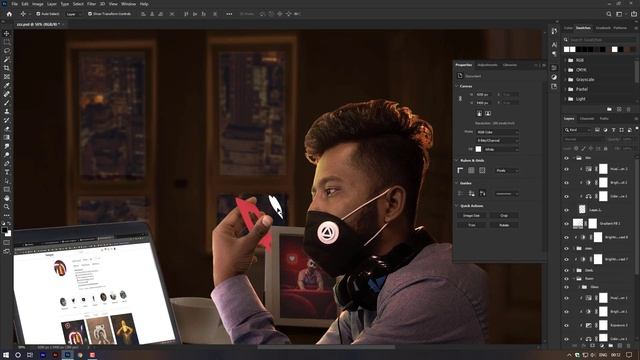The image size is (640, 360).
Task: Click the Windows Start button
Action: pyautogui.click(x=6, y=355)
